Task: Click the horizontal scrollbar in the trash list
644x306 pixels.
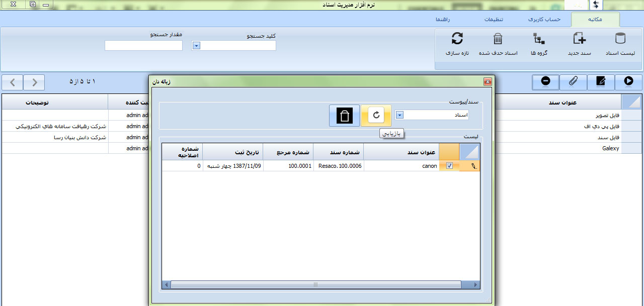Action: coord(315,285)
